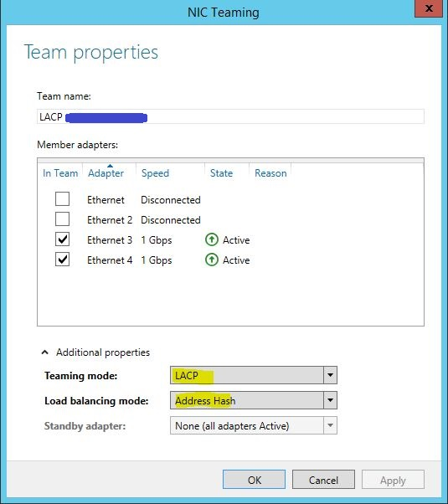The image size is (448, 504).
Task: Open the Standby adapter dropdown
Action: click(254, 425)
